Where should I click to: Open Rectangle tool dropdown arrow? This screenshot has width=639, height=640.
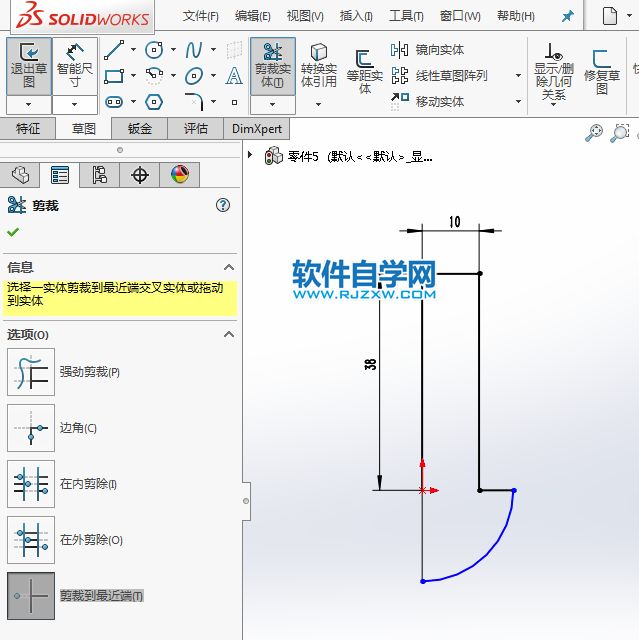point(133,76)
